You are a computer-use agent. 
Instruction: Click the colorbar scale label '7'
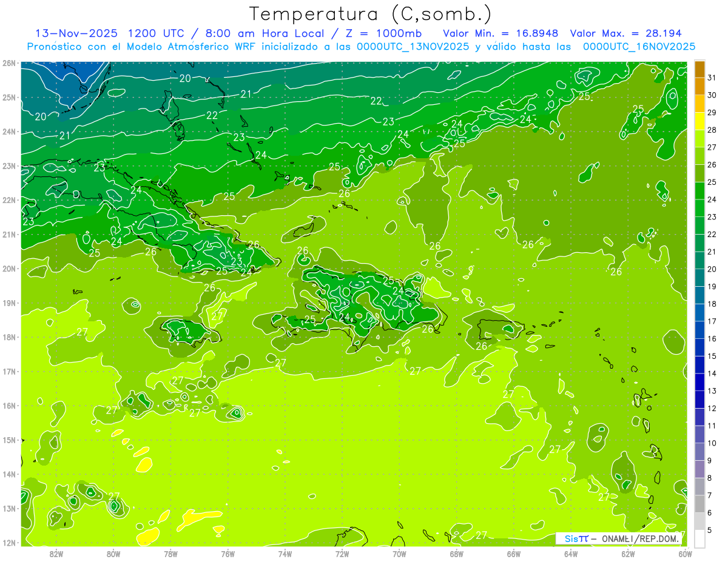710,495
